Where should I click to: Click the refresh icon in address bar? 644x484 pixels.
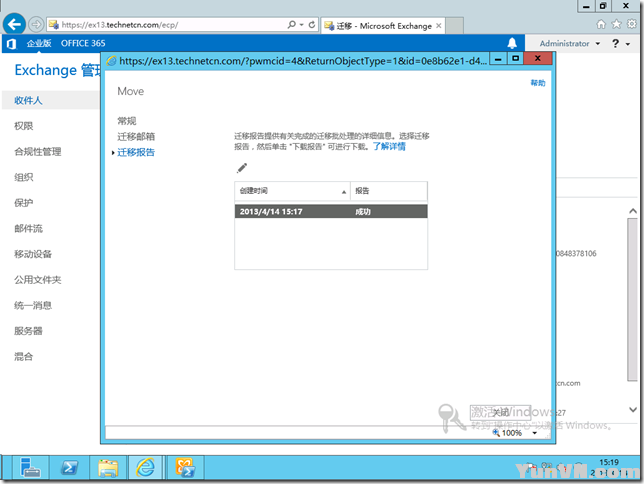click(x=312, y=25)
